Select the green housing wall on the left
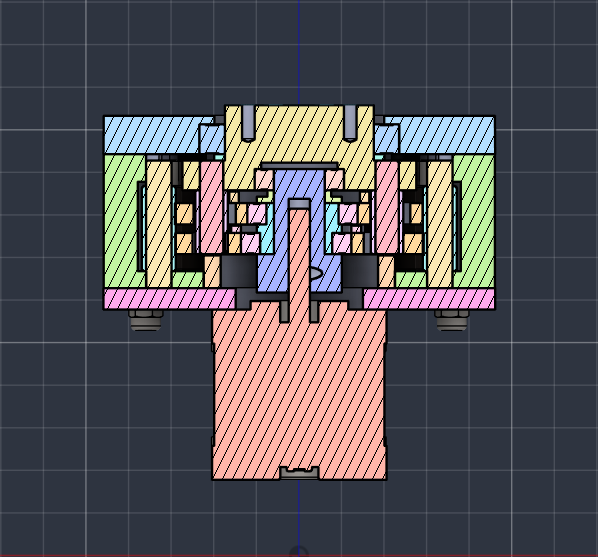 [123, 221]
